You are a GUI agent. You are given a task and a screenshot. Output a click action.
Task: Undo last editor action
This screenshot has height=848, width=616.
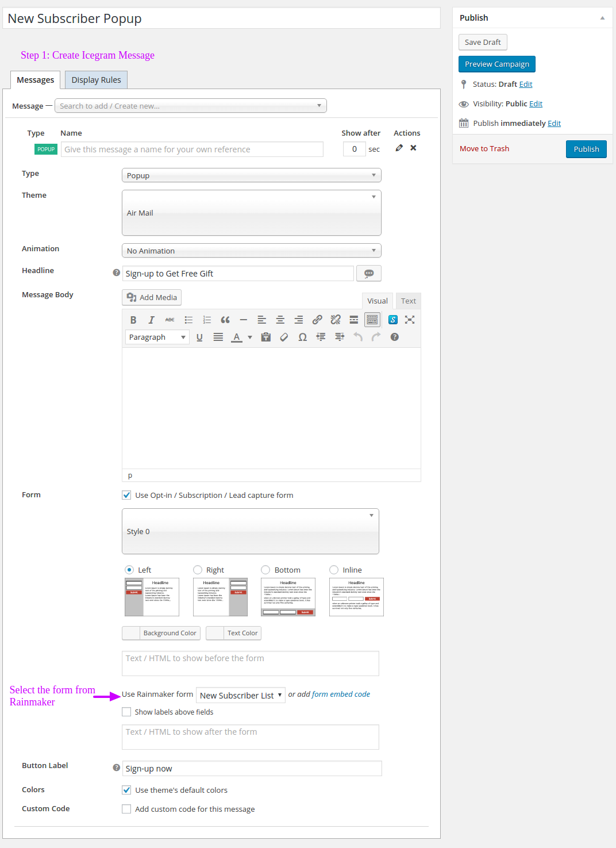point(358,337)
